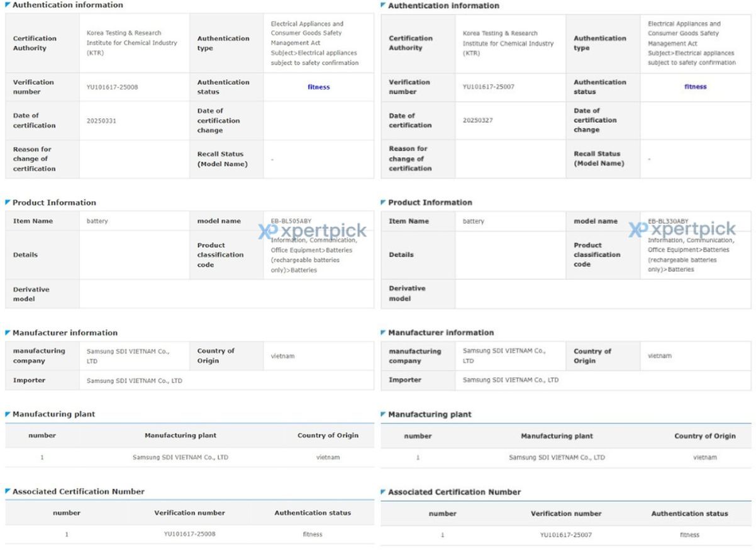Click the blue 'fitness' status link for YU101617-25008

(x=318, y=87)
